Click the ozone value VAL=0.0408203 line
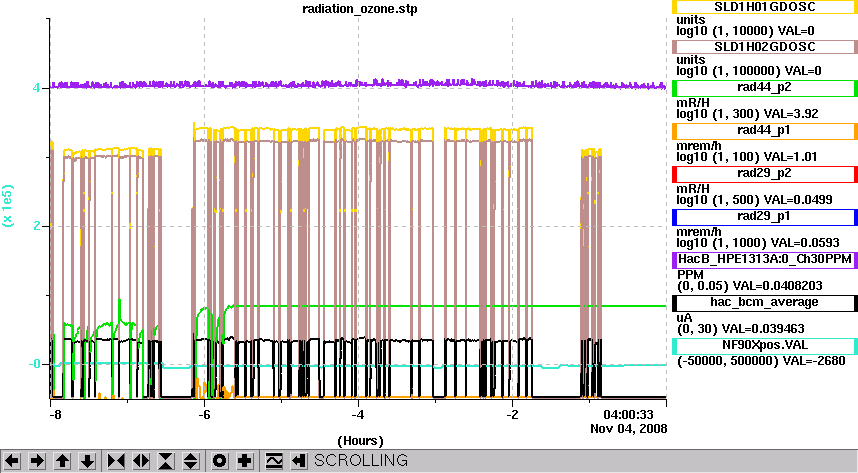Screen dimensions: 858x473 (x=750, y=286)
